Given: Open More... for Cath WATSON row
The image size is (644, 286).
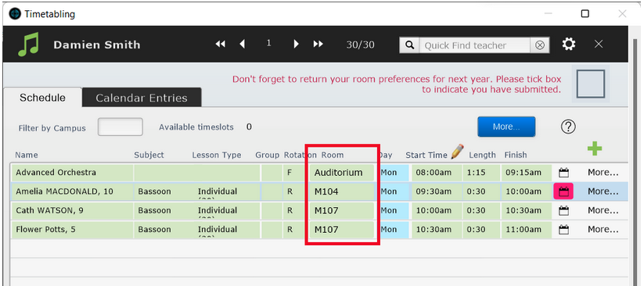Looking at the screenshot, I should 603,210.
